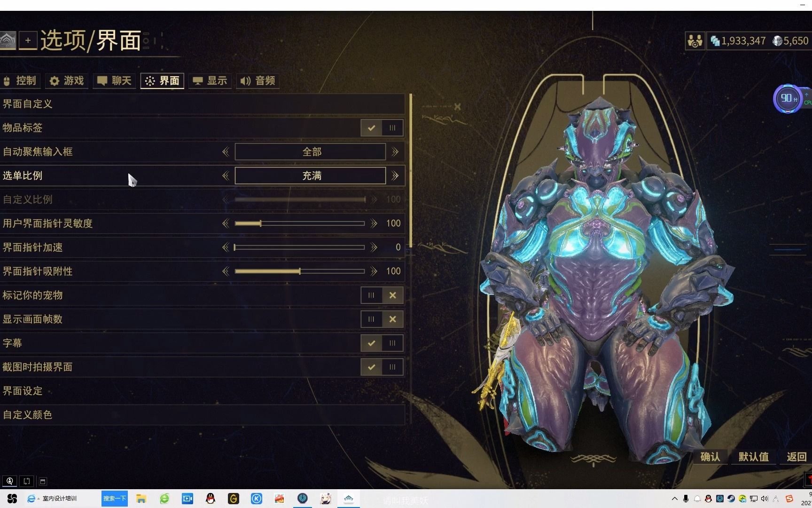Click the plus icon beside the page title
Viewport: 812px width, 508px height.
28,41
